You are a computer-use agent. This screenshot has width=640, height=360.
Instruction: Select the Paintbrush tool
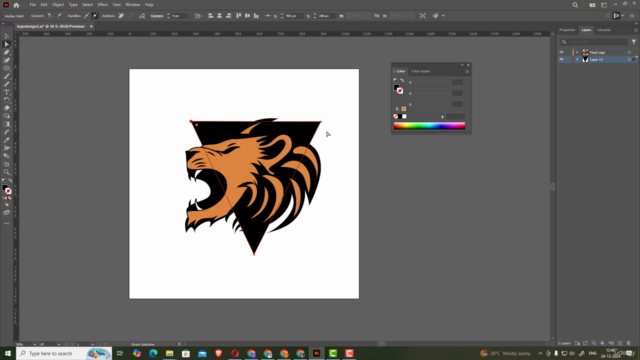coord(7,76)
